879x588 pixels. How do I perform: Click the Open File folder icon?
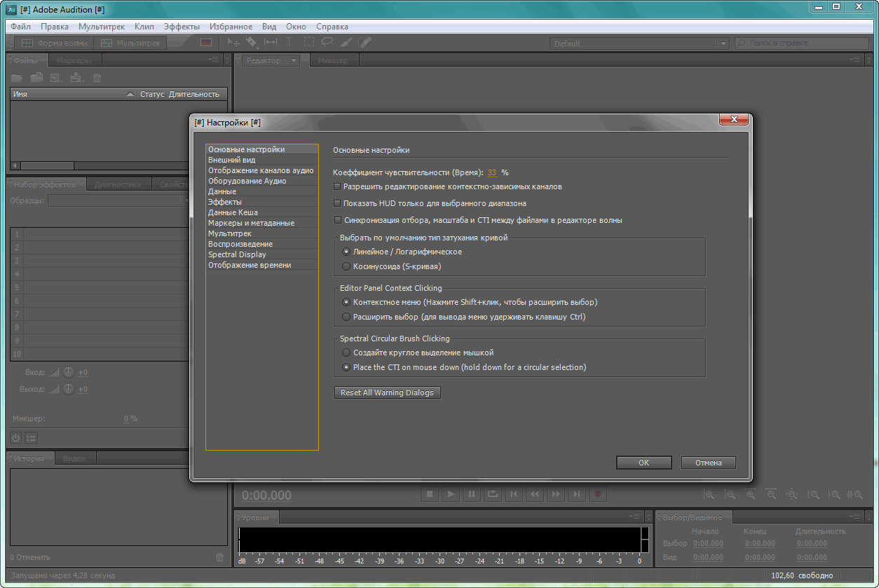[x=16, y=78]
